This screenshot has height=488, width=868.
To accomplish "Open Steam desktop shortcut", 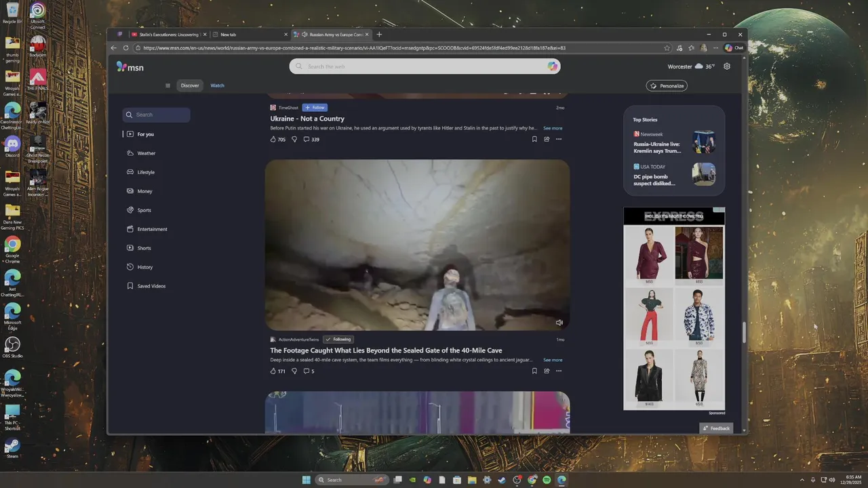I will click(12, 447).
